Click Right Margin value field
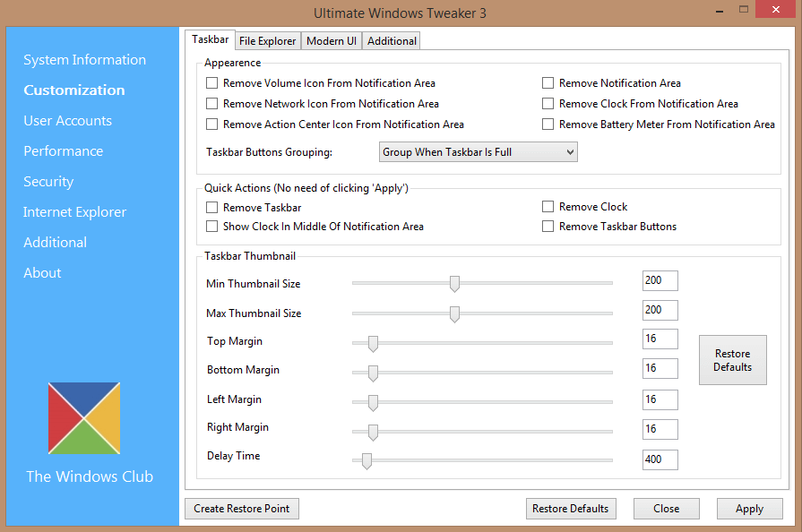The image size is (802, 532). pyautogui.click(x=660, y=429)
